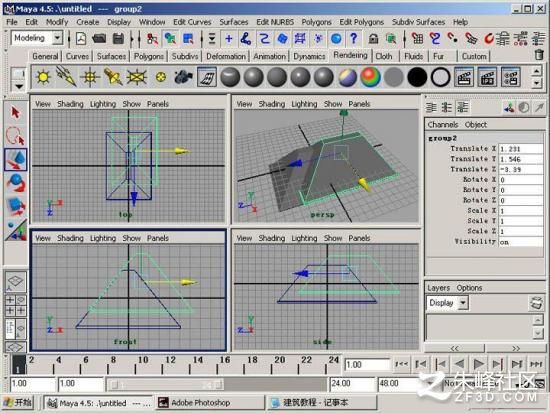
Task: Click the new scene icon
Action: pyautogui.click(x=81, y=38)
